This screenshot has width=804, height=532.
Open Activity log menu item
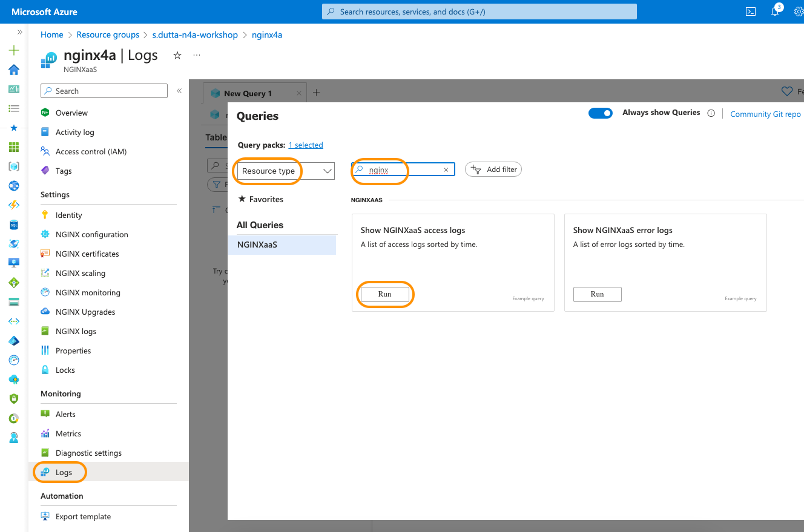[75, 132]
